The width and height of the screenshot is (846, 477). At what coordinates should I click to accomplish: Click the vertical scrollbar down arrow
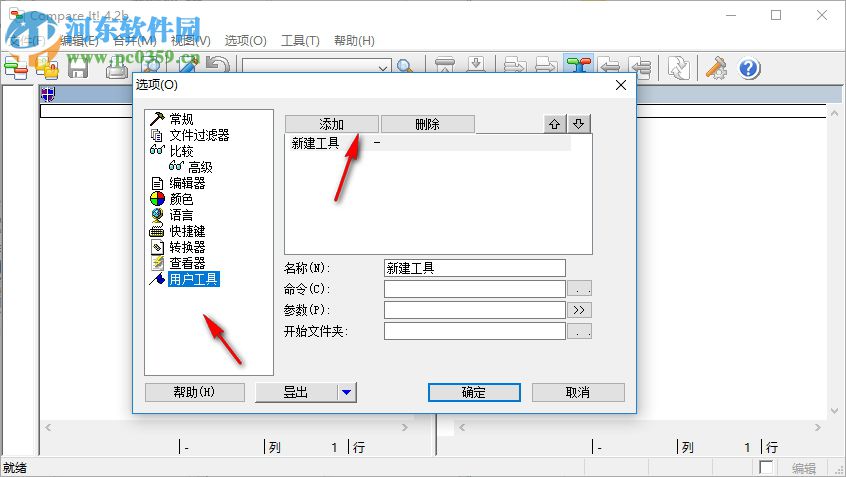(834, 411)
